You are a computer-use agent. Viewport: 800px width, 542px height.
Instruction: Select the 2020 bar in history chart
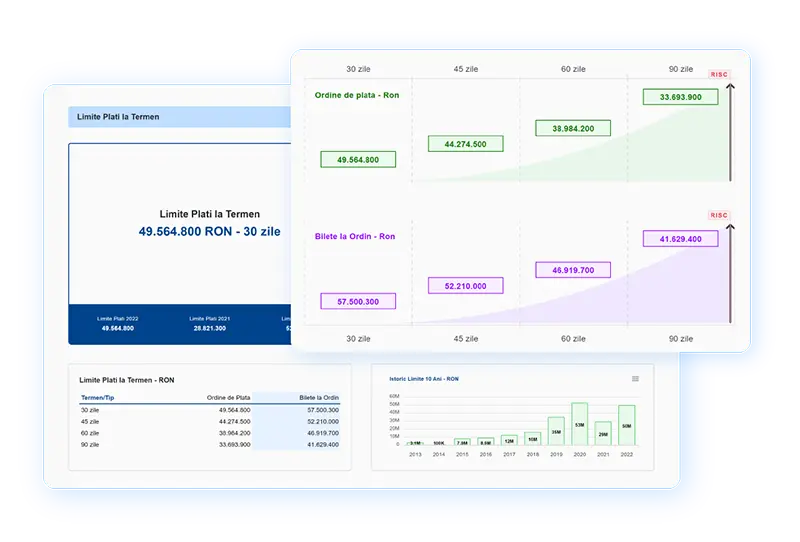[x=579, y=424]
